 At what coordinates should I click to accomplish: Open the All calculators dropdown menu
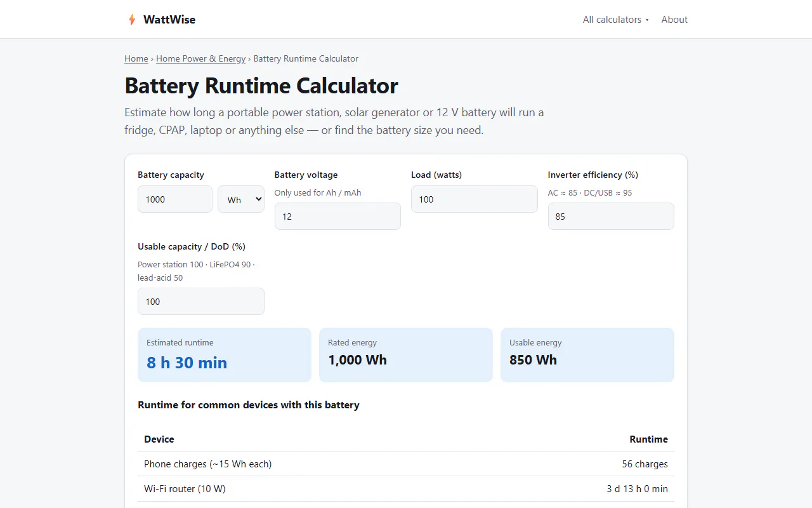(616, 20)
